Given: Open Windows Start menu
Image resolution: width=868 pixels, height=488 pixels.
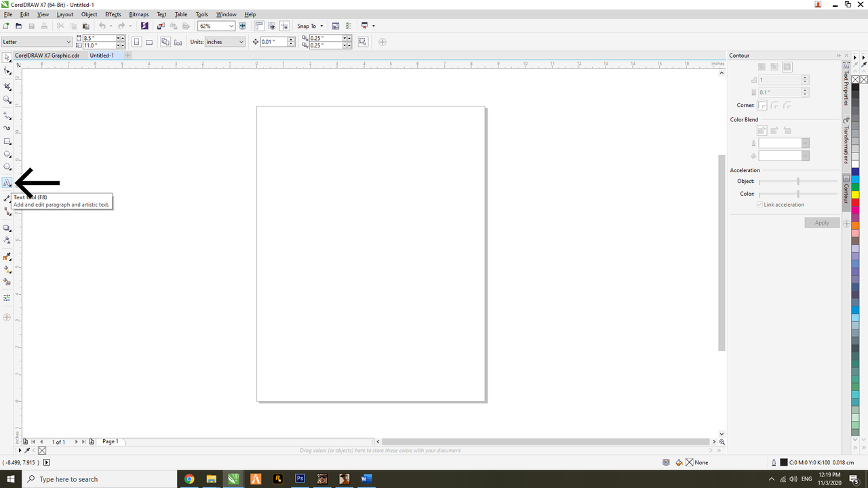Looking at the screenshot, I should click(11, 479).
